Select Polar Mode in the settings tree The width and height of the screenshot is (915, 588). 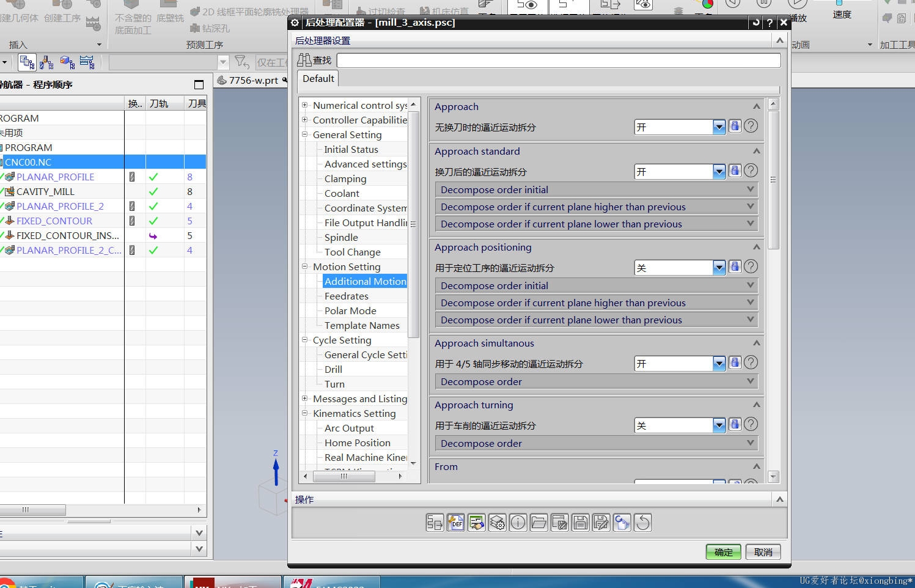pos(350,311)
